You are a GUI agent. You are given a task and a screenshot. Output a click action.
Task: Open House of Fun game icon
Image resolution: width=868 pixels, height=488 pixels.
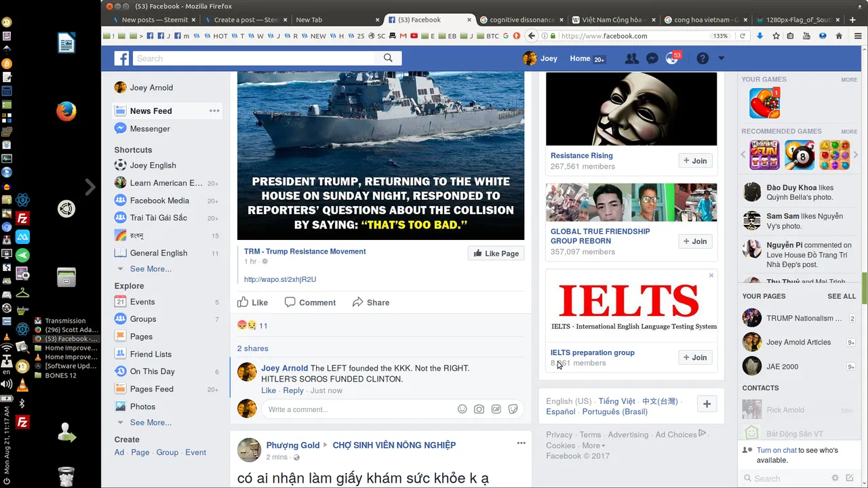(x=764, y=155)
